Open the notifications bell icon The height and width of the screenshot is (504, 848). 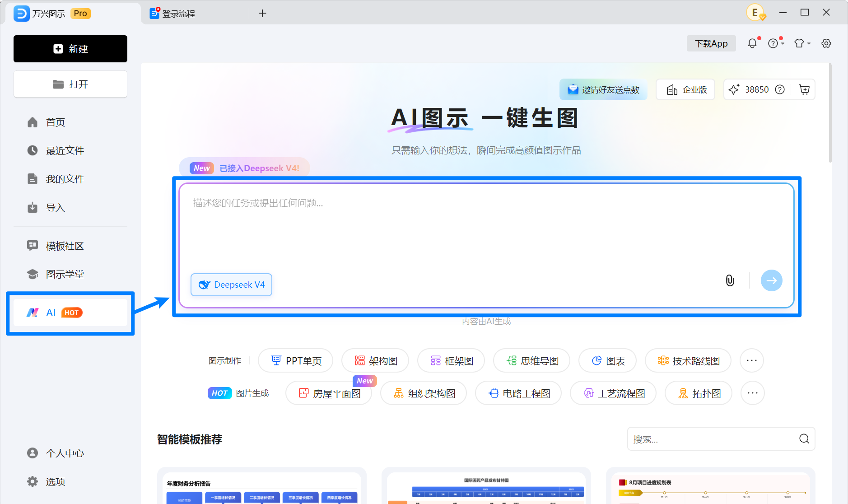tap(752, 43)
